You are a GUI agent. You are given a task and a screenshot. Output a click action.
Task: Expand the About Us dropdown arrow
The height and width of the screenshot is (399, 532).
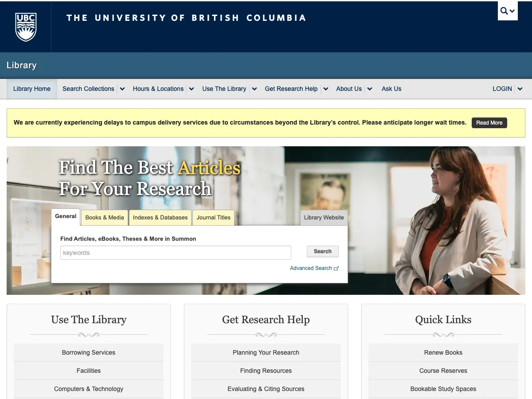point(370,89)
